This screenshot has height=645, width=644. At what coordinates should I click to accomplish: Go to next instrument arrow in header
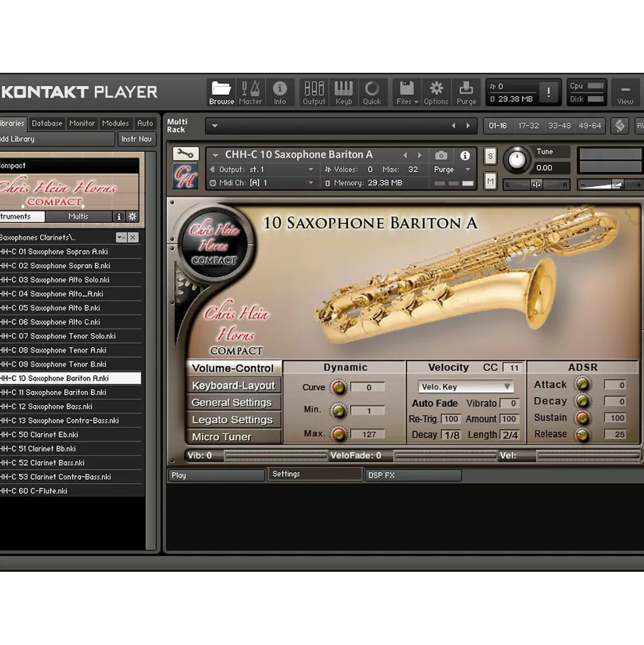pyautogui.click(x=420, y=155)
